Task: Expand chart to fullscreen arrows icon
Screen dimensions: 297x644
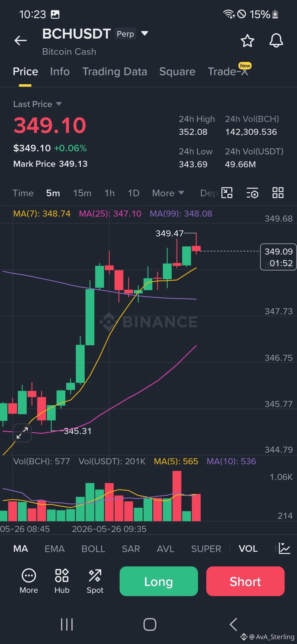Action: pos(22,433)
